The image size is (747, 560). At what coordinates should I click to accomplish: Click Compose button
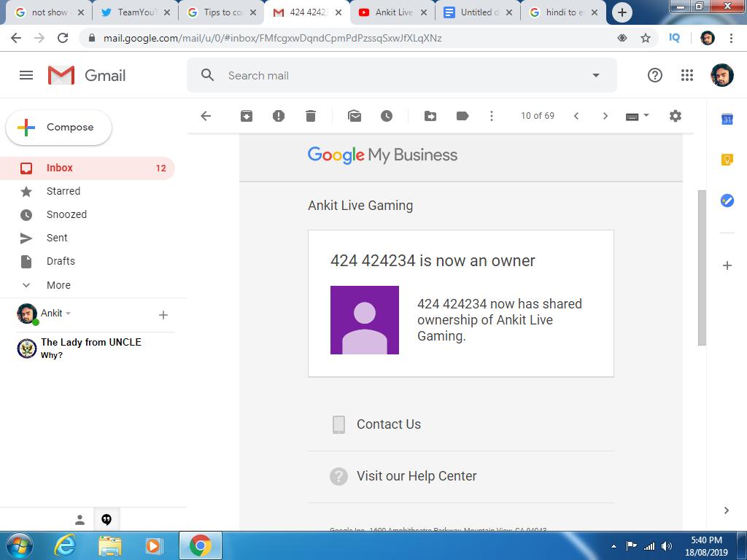[x=58, y=127]
